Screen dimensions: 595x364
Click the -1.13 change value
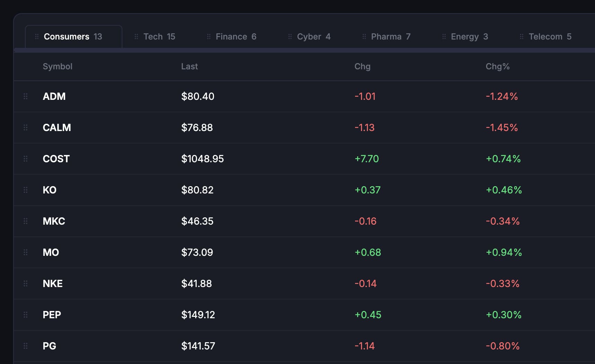point(364,128)
